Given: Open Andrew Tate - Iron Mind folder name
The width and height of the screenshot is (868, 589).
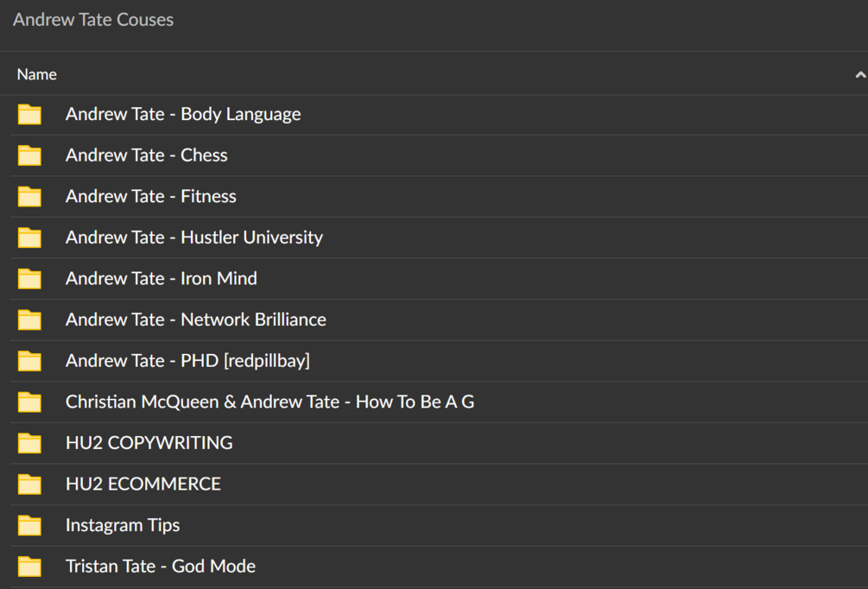Looking at the screenshot, I should pyautogui.click(x=162, y=278).
